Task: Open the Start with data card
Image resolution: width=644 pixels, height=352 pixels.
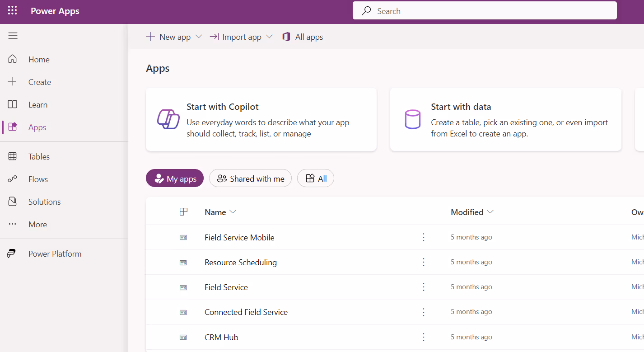Action: 506,119
